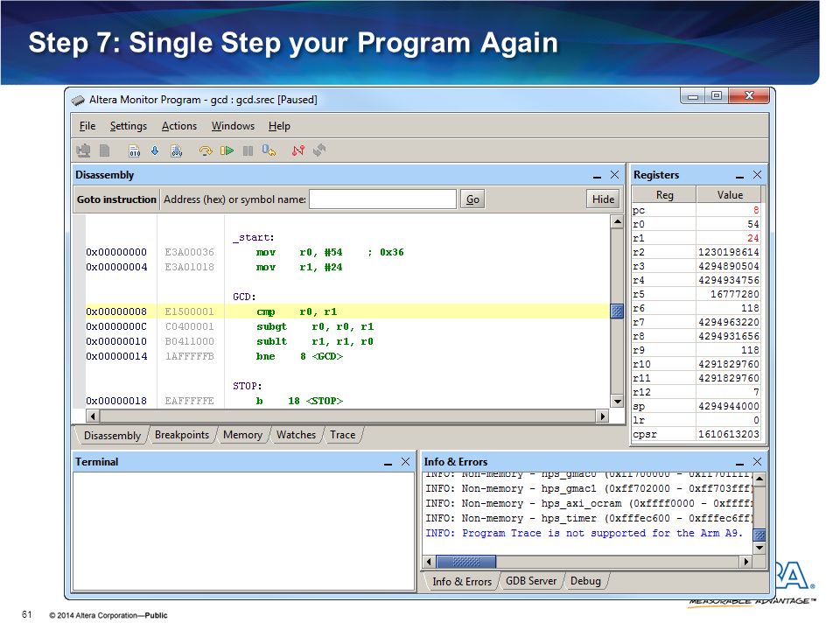The image size is (840, 630).
Task: Restart the program using the toolbar icon
Action: coord(269,150)
